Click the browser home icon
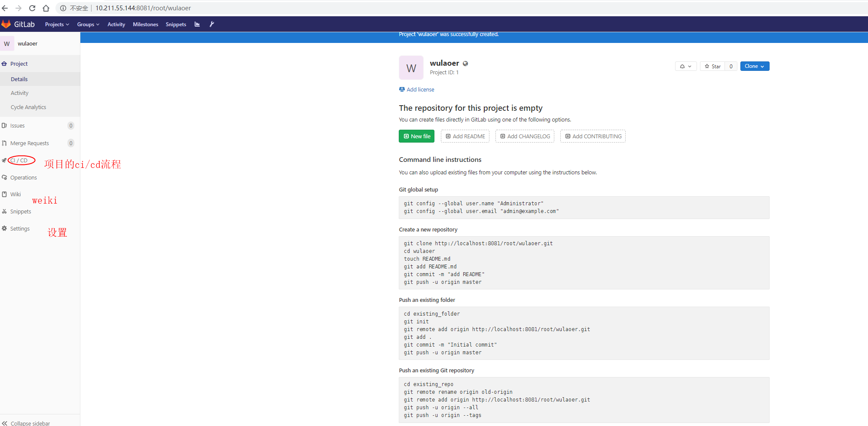The width and height of the screenshot is (868, 426). tap(46, 8)
